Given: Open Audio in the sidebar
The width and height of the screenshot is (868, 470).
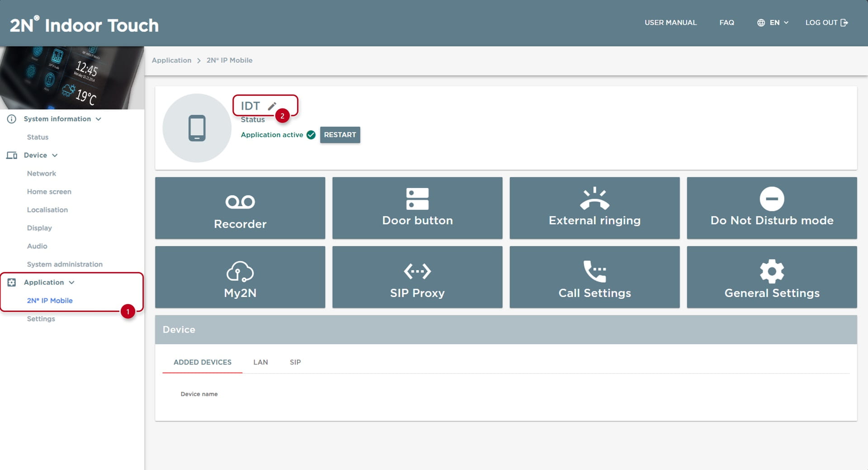Looking at the screenshot, I should [37, 246].
